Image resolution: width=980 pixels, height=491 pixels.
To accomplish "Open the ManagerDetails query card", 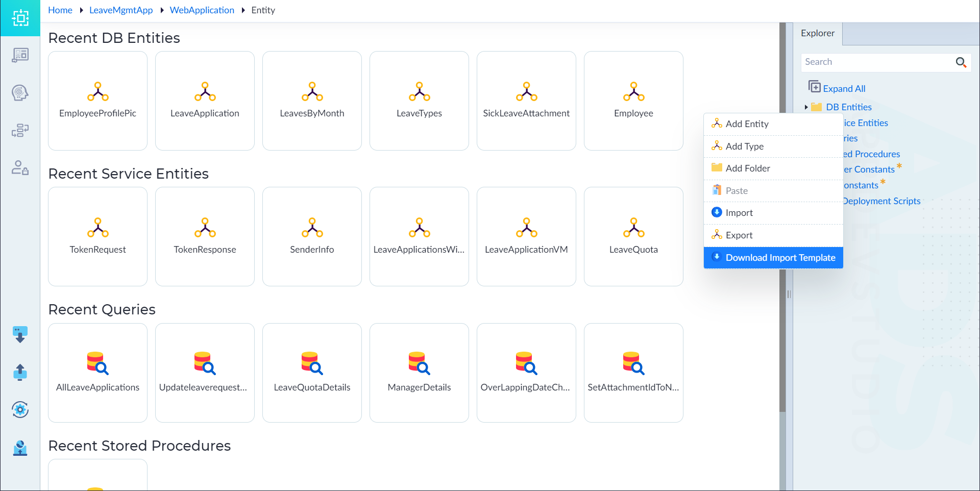I will pos(419,373).
